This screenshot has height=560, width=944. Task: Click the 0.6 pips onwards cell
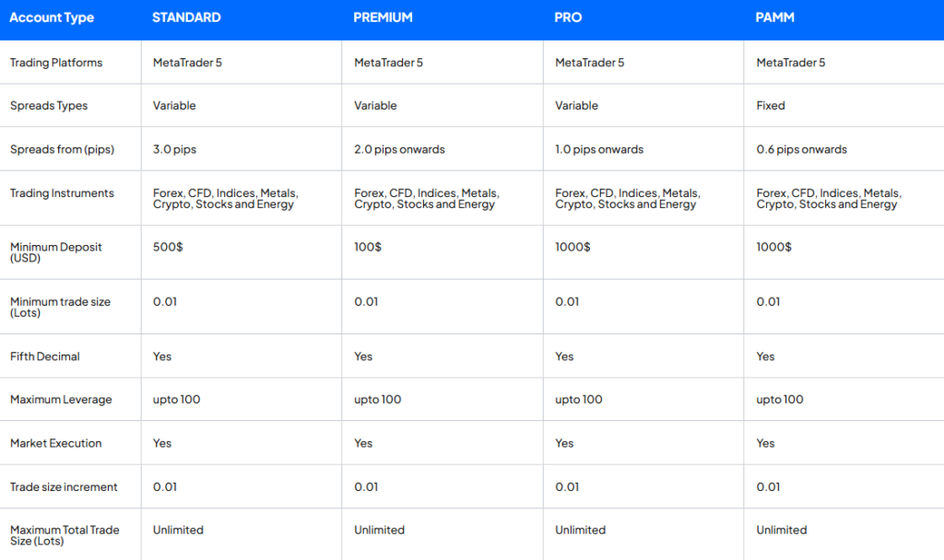801,149
